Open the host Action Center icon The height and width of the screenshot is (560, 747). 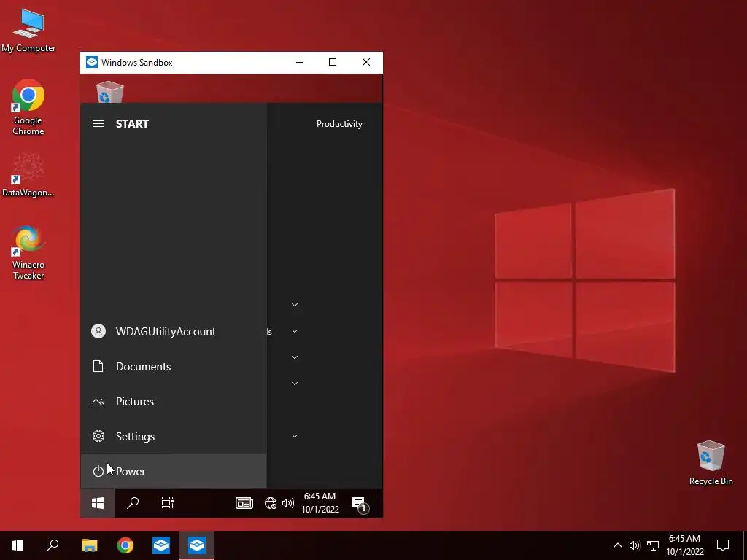point(723,545)
